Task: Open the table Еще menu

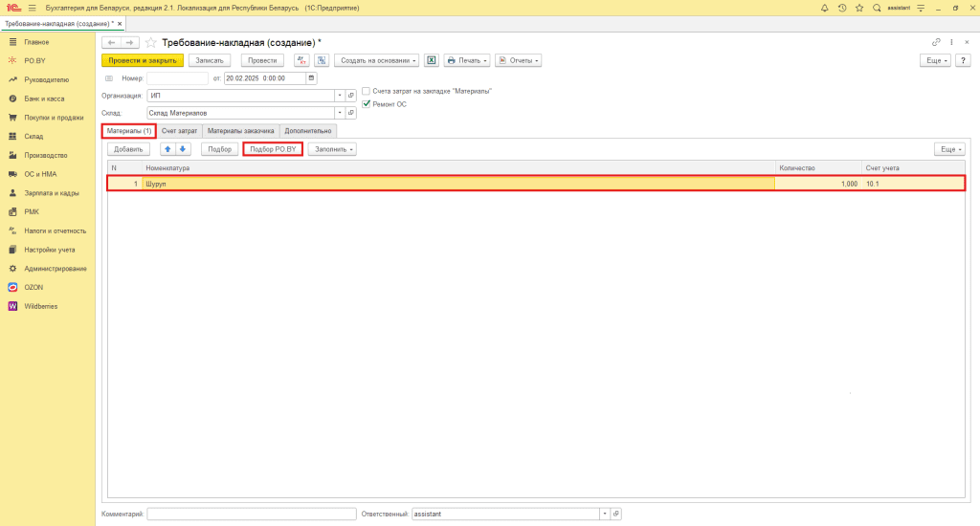Action: point(950,149)
